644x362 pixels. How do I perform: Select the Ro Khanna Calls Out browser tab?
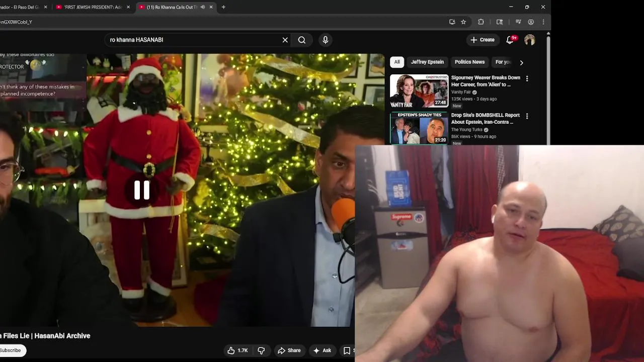point(173,7)
